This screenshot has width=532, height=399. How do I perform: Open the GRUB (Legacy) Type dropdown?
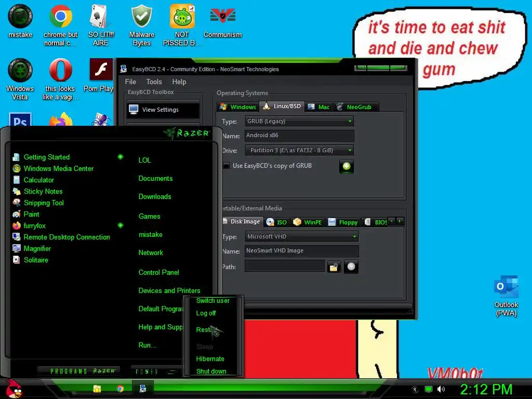tap(299, 121)
